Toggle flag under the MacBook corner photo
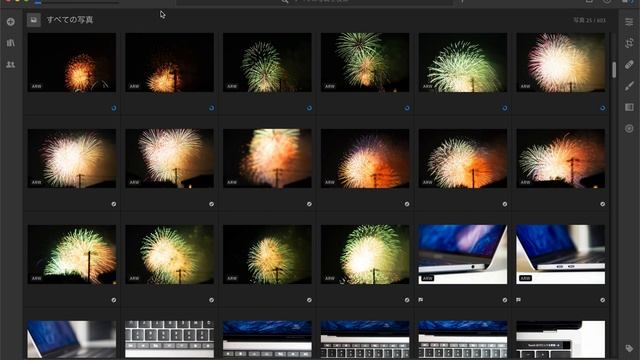The height and width of the screenshot is (360, 640). [x=421, y=300]
